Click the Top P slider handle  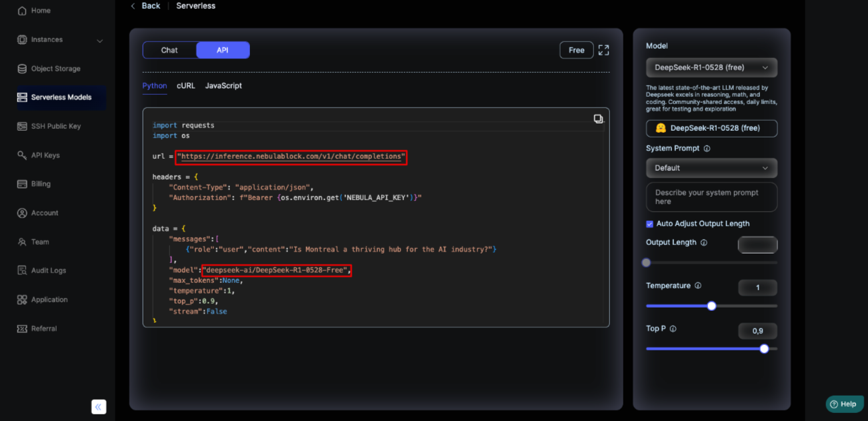point(764,349)
